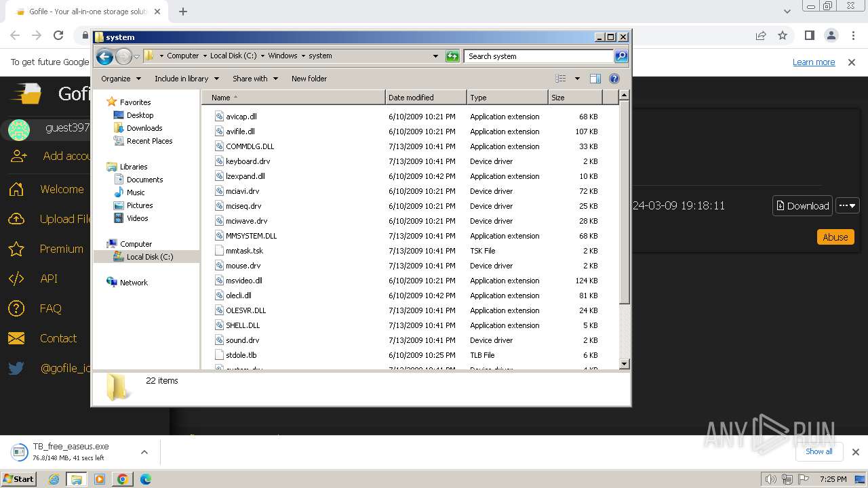Screen dimensions: 868x488
Task: Click the green refresh icon in address bar
Action: click(x=452, y=56)
